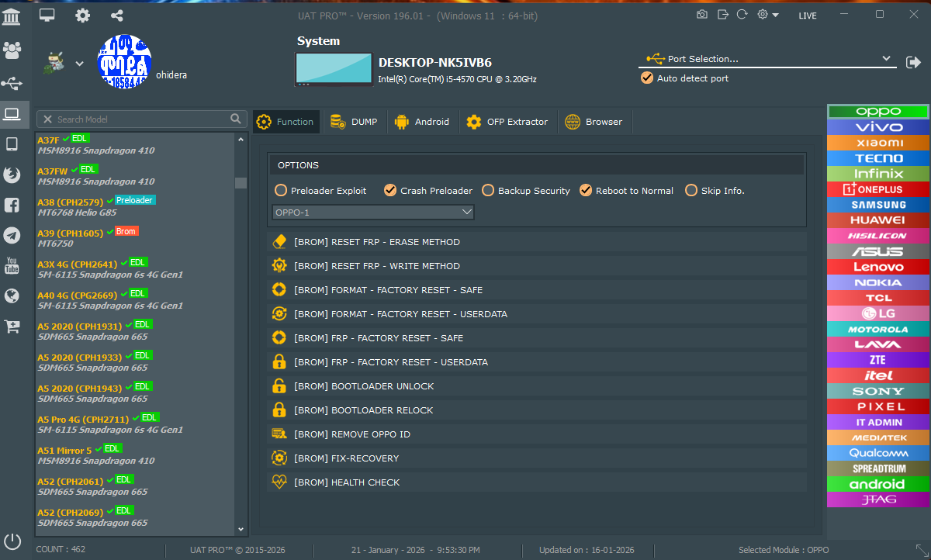931x560 pixels.
Task: Click the Search Model input field
Action: (142, 119)
